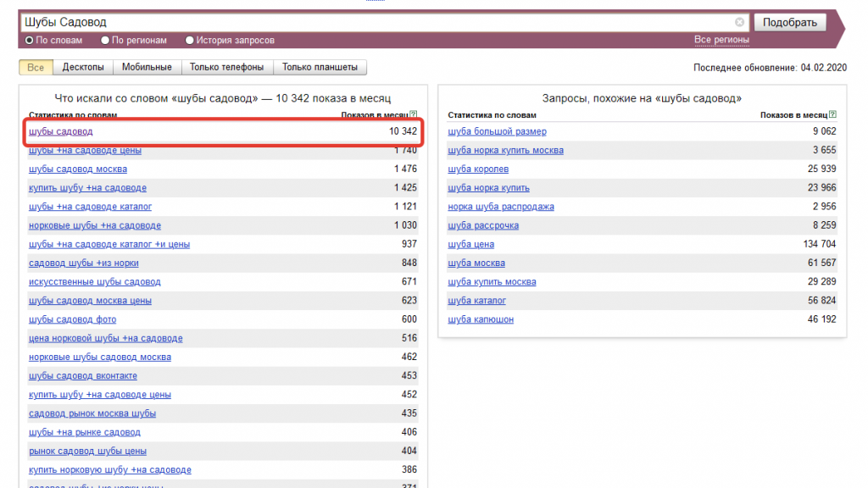Click the impressions value '10 342' in the top row
Image resolution: width=868 pixels, height=488 pixels.
tap(403, 131)
